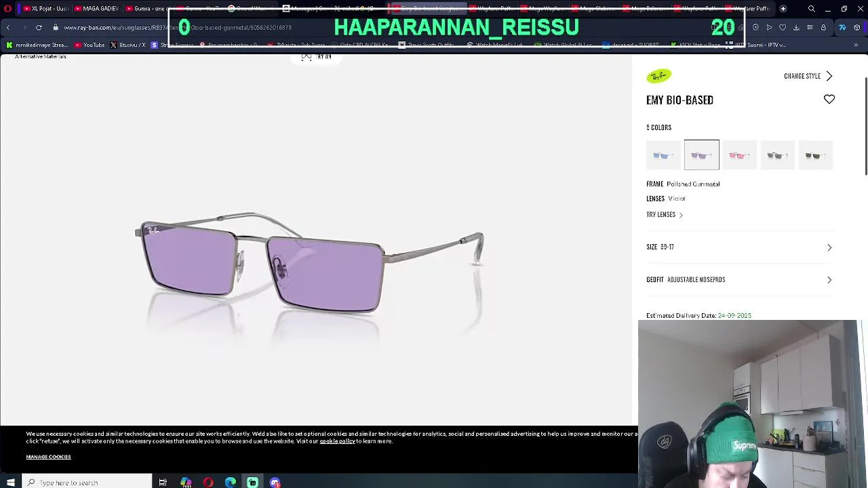Viewport: 868px width, 488px height.
Task: Open Suomi - IPTV bookmark
Action: pyautogui.click(x=756, y=45)
